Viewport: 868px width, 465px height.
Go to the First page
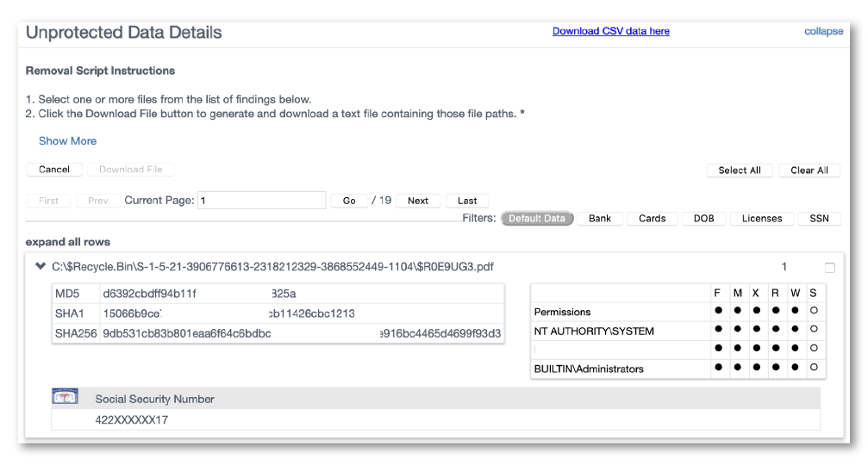tap(49, 201)
